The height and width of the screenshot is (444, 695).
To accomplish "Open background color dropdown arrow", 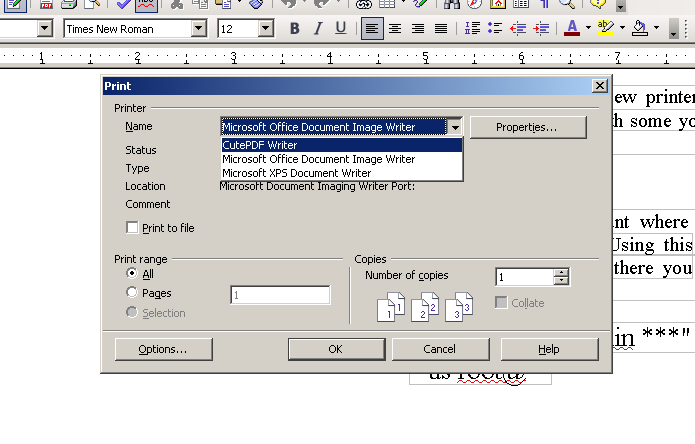I will point(656,28).
